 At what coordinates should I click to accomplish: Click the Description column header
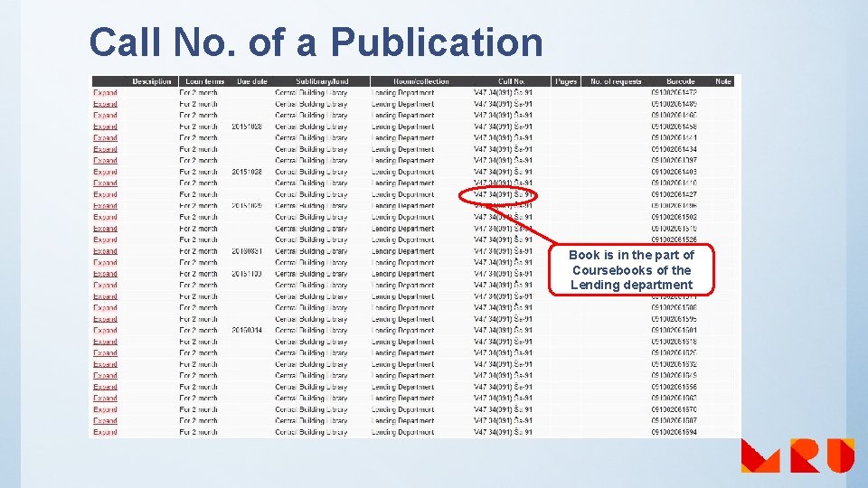point(152,81)
